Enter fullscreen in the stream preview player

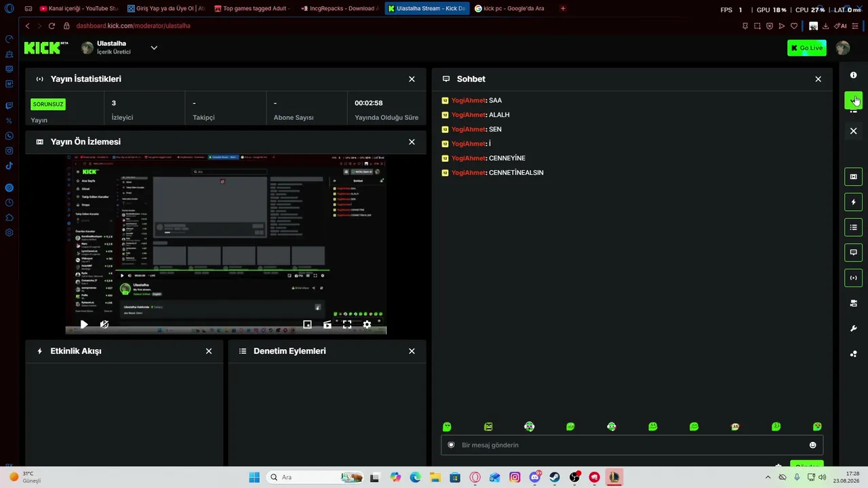click(x=347, y=325)
